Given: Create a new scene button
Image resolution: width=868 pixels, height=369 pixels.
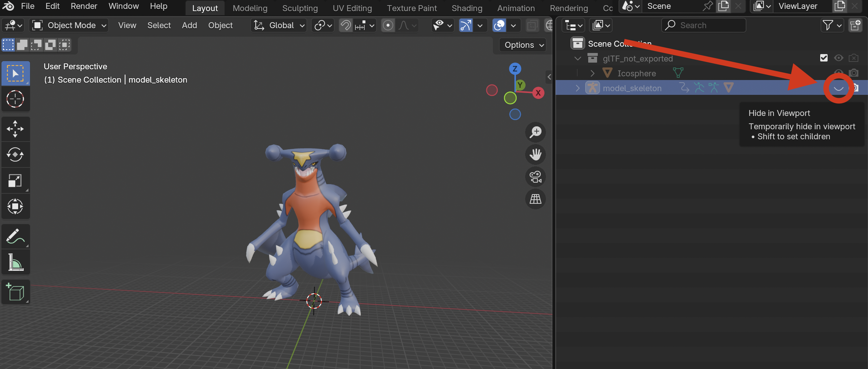Looking at the screenshot, I should click(x=723, y=6).
